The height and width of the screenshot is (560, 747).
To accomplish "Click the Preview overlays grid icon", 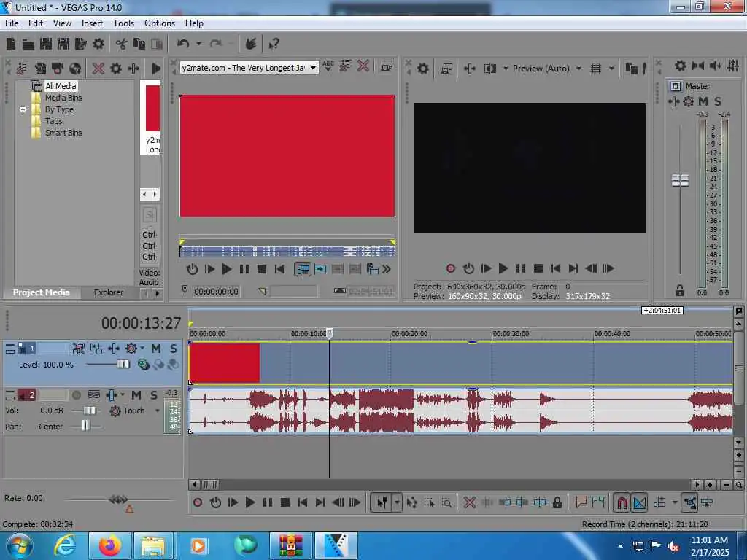I will (595, 69).
